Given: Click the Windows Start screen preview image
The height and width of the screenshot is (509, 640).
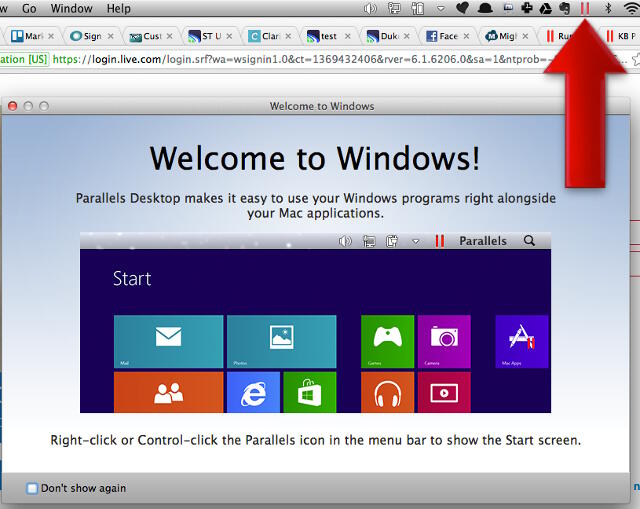Looking at the screenshot, I should (x=315, y=322).
